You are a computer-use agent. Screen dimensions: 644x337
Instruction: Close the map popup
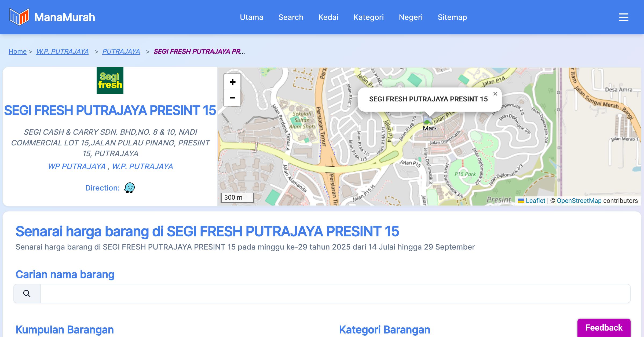click(x=495, y=94)
